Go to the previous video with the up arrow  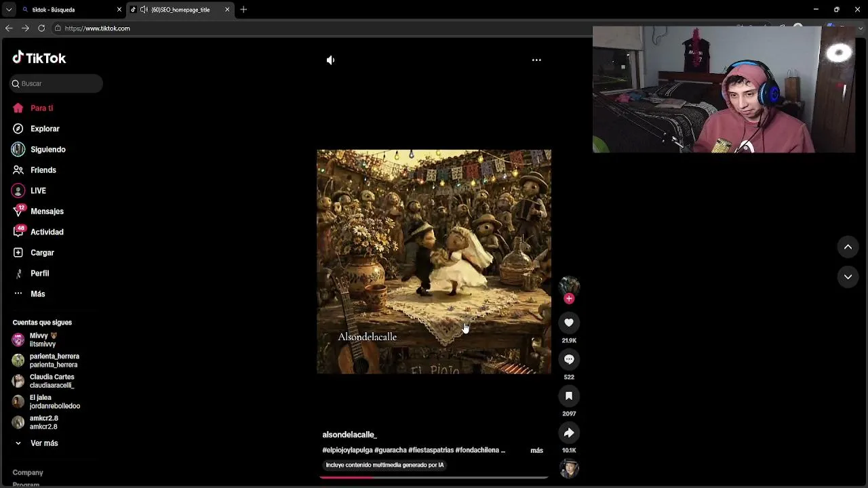tap(848, 247)
